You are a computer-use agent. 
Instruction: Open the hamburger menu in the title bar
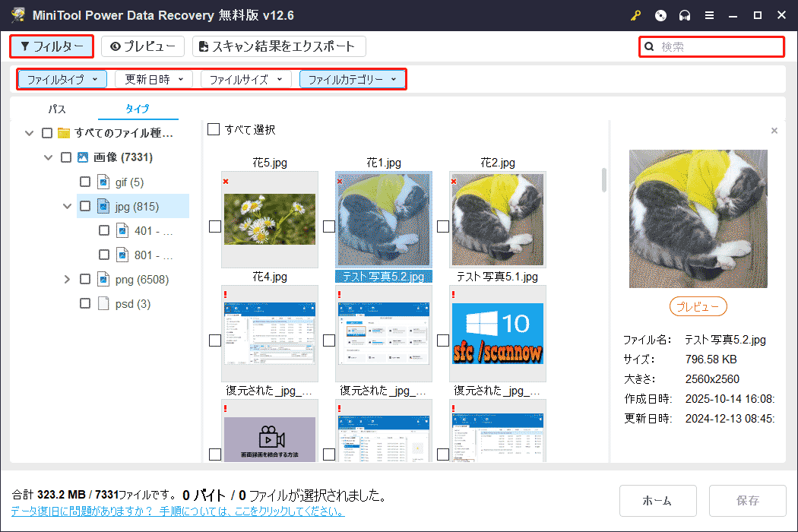710,14
